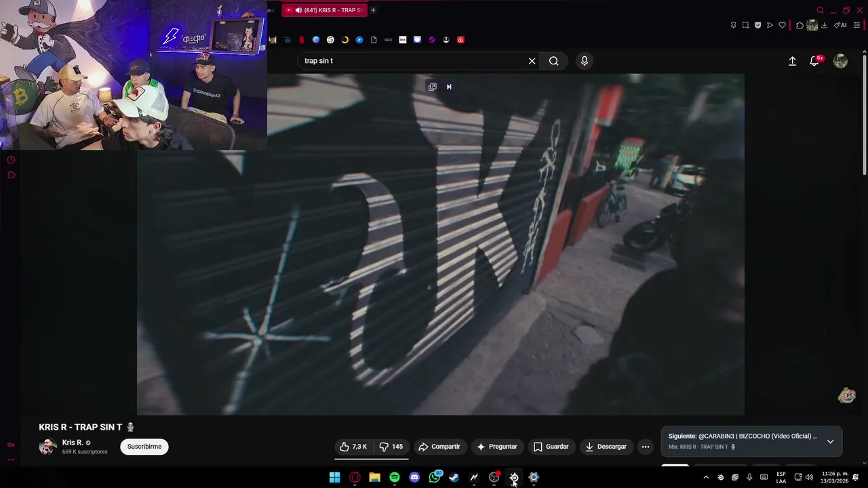Open the YouTube create upload icon

click(792, 61)
